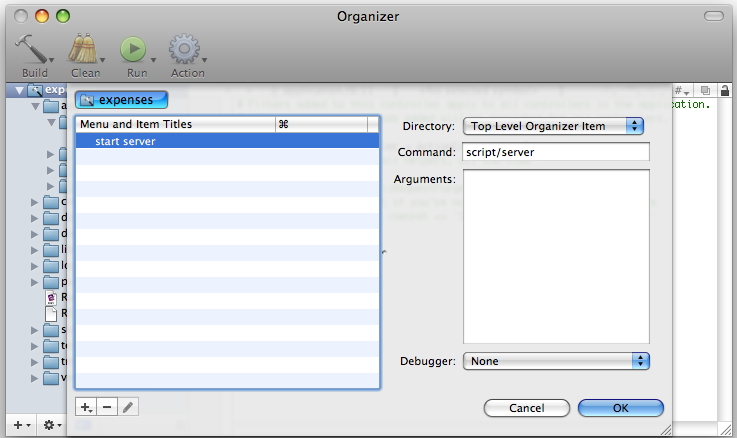The width and height of the screenshot is (737, 438).
Task: Open the Run dropdown arrow
Action: coord(153,60)
